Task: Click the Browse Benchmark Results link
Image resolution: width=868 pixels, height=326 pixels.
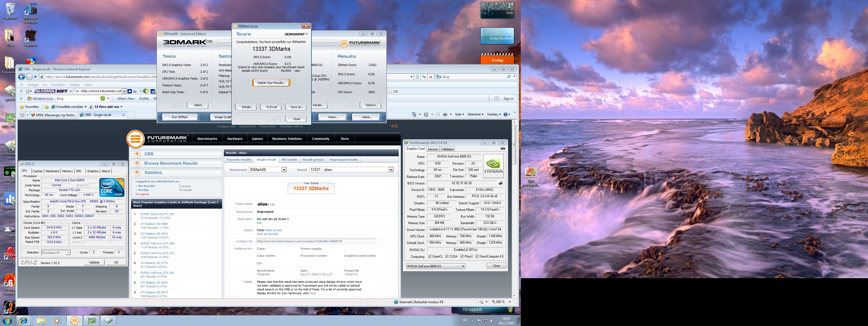Action: click(171, 163)
